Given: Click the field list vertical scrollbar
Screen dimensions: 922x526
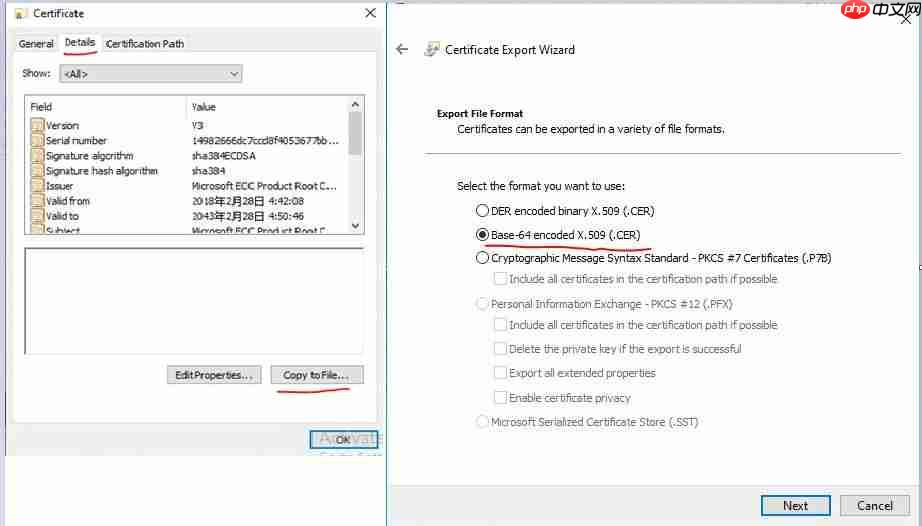Looking at the screenshot, I should (x=355, y=132).
